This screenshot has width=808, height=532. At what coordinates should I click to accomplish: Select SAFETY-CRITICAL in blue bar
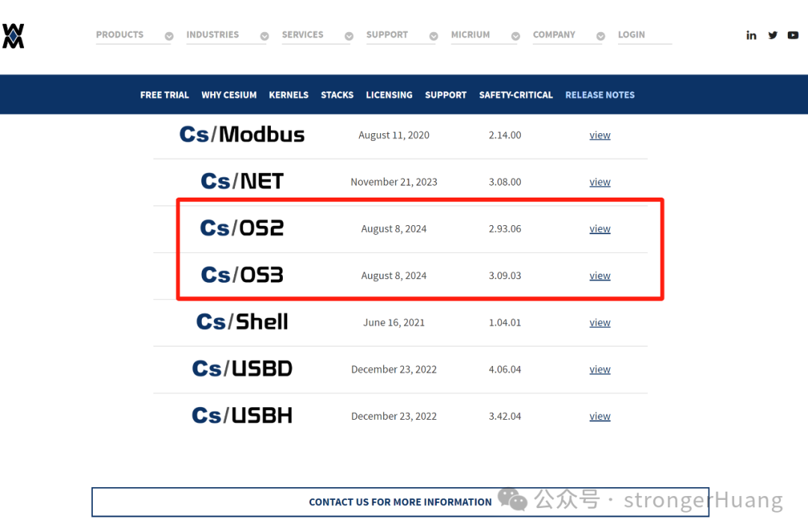515,95
